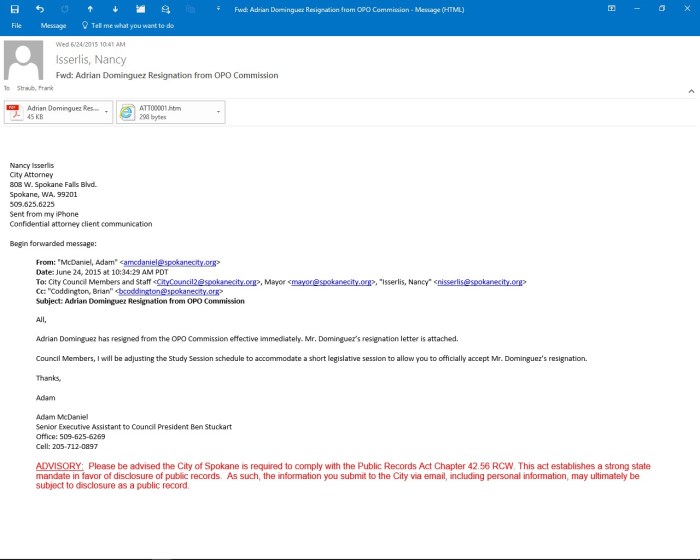Viewport: 700px width, 560px height.
Task: Expand dropdown arrow on PDF attachment
Action: click(x=106, y=112)
